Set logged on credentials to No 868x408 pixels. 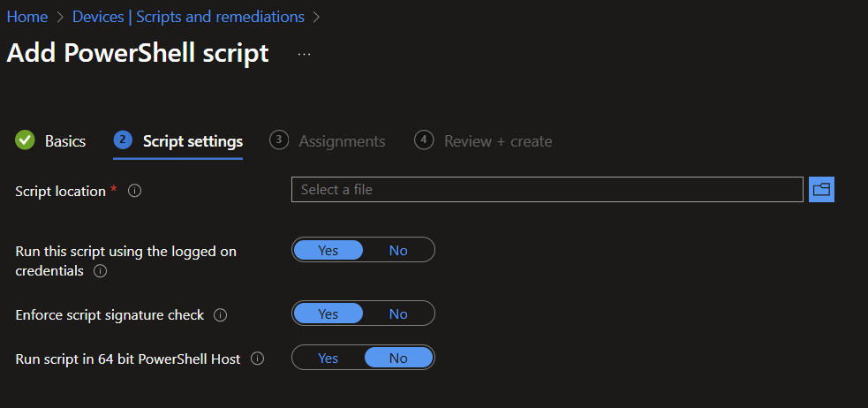click(x=398, y=250)
